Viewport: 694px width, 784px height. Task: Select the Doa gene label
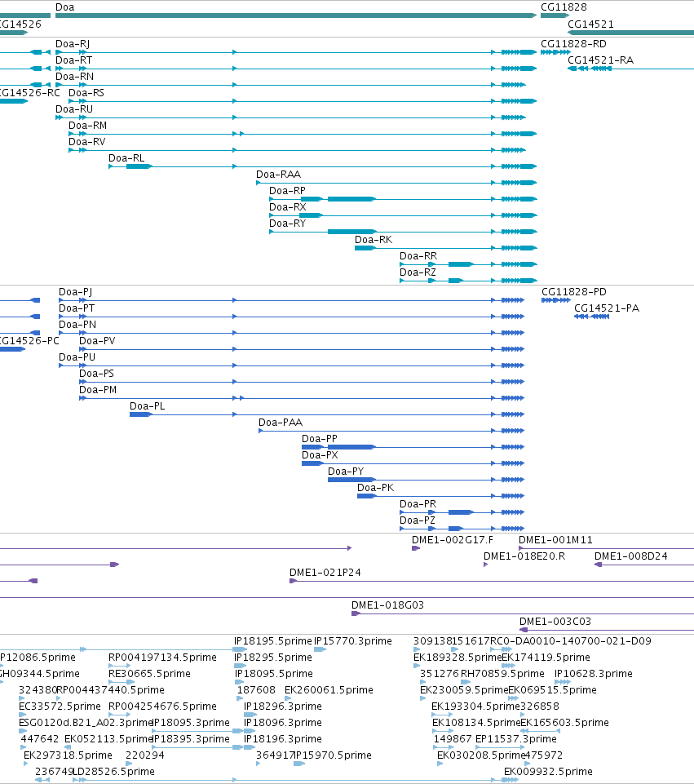point(65,7)
